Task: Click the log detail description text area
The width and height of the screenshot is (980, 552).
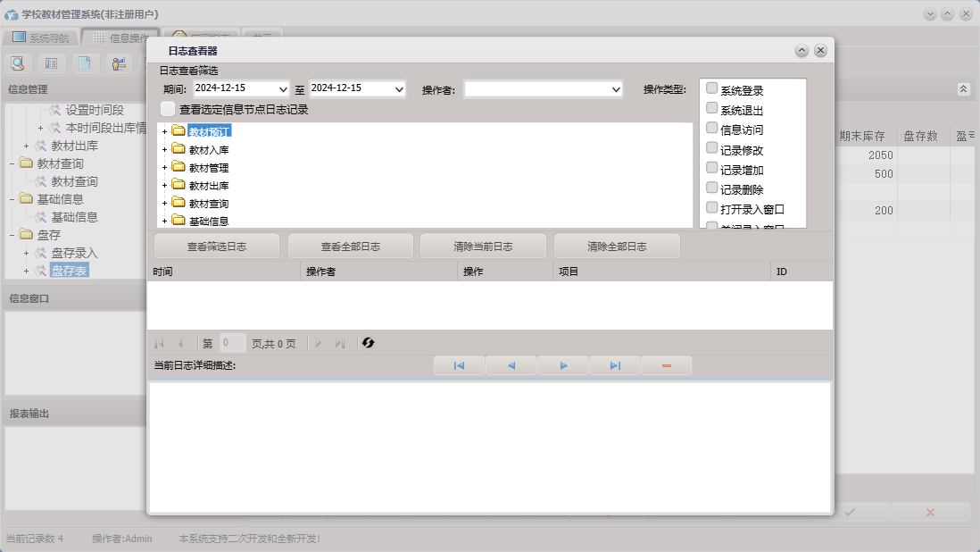Action: (490, 447)
